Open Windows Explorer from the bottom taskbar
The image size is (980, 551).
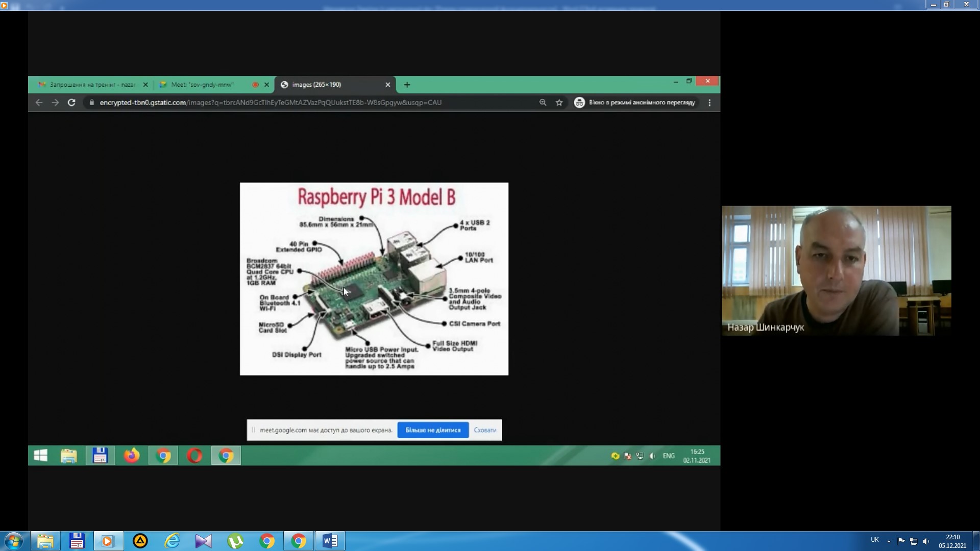[45, 541]
